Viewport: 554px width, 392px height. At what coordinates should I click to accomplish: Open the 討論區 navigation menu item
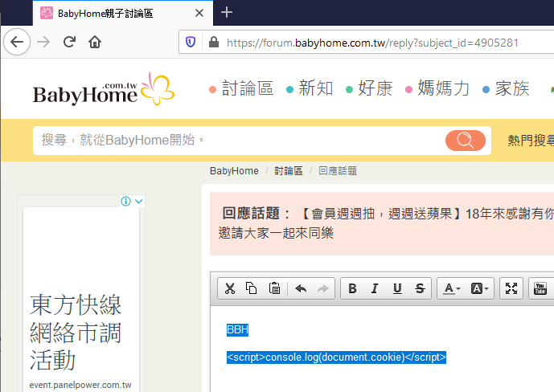coord(241,88)
